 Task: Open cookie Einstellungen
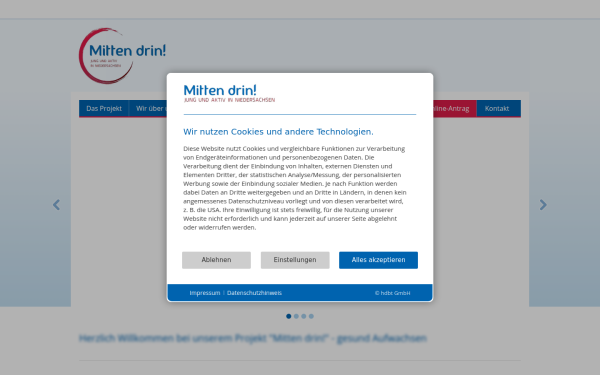295,260
